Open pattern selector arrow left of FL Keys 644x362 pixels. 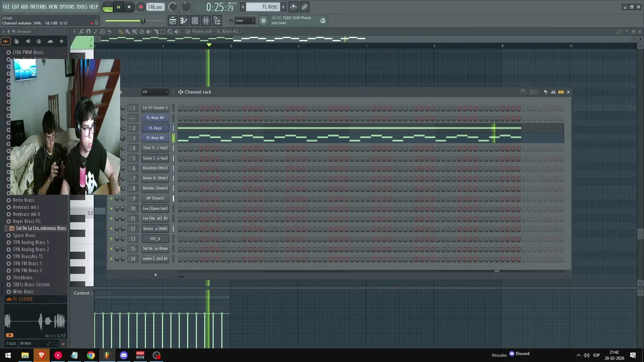pos(243,7)
